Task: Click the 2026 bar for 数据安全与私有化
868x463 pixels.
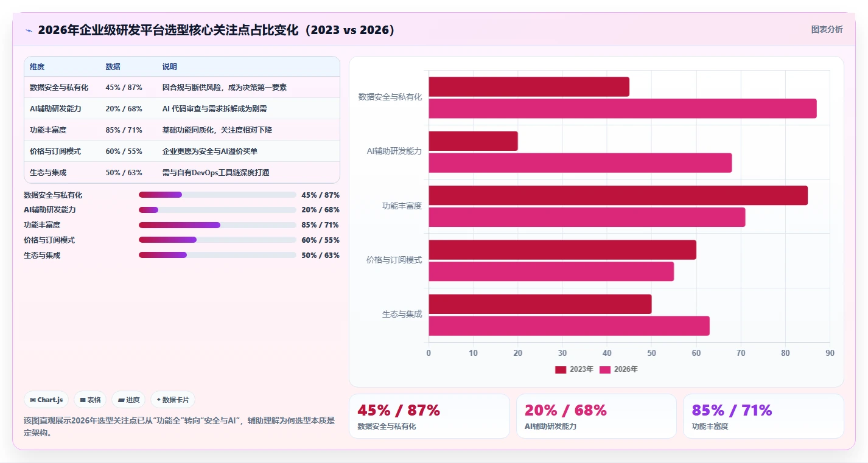Action: [x=623, y=108]
